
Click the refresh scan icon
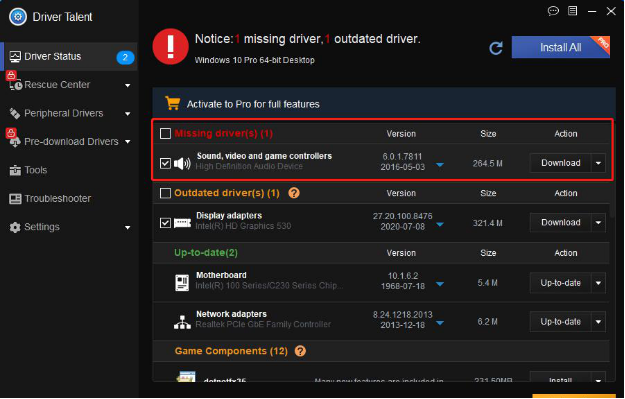[x=496, y=48]
